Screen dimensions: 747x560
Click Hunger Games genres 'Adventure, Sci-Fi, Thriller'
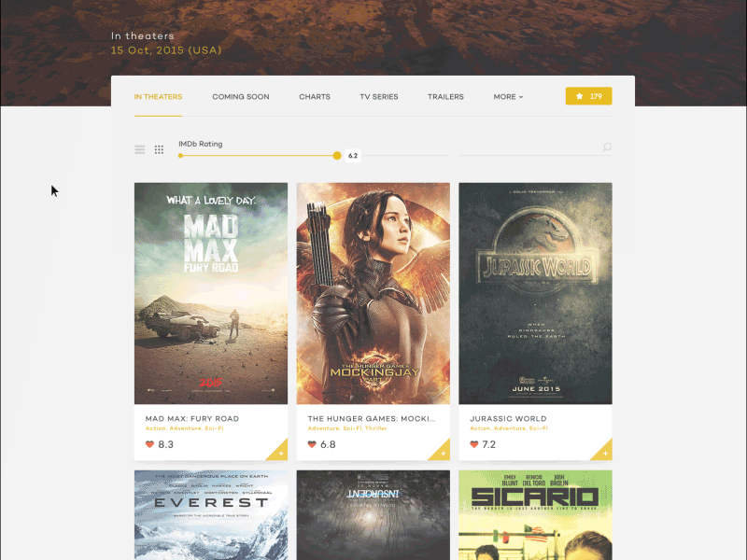pos(347,428)
